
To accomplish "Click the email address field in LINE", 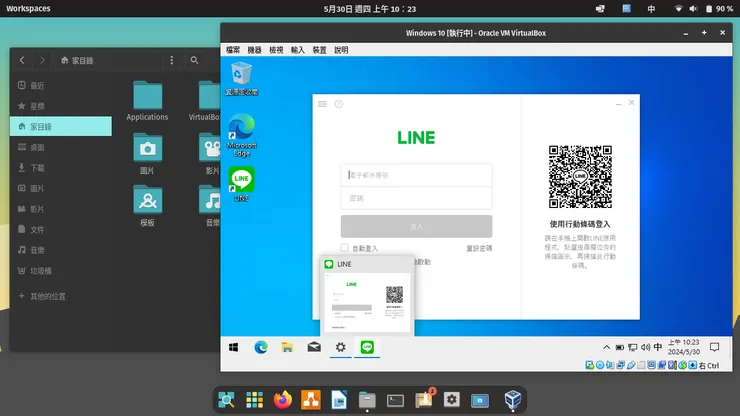I will tap(416, 175).
